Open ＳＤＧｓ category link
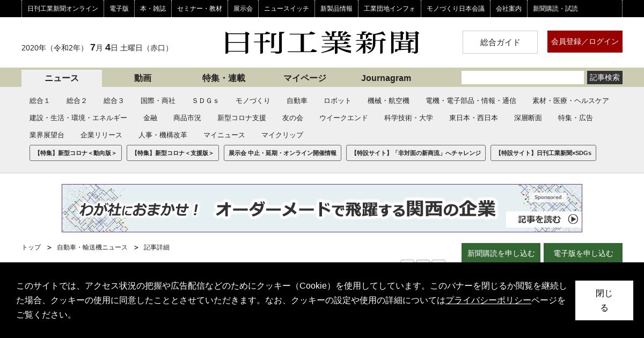Screen dimensions: 644x338 [x=206, y=101]
